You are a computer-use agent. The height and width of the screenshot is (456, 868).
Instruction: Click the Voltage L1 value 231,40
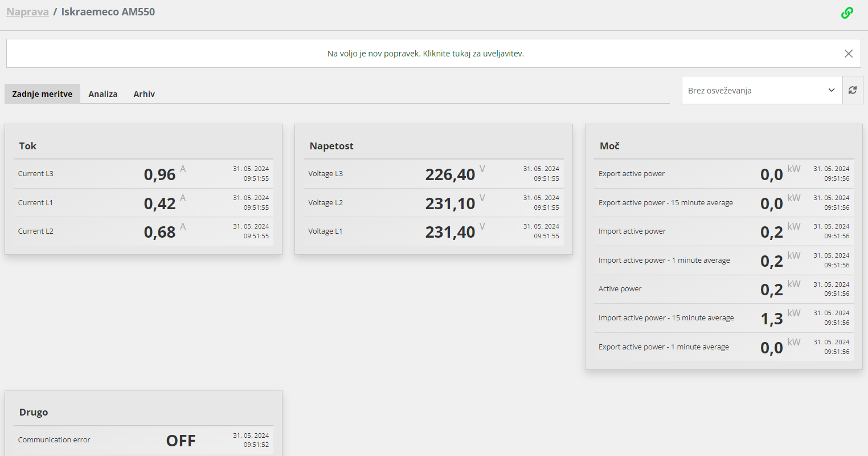[x=450, y=232]
